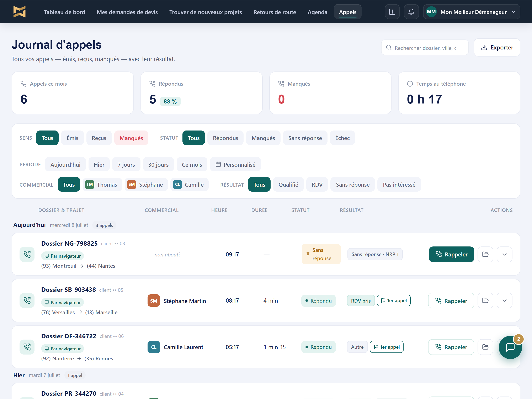Viewport: 532px width, 399px height.
Task: Click the hourglass icon in Sans réponse status
Action: tap(308, 254)
